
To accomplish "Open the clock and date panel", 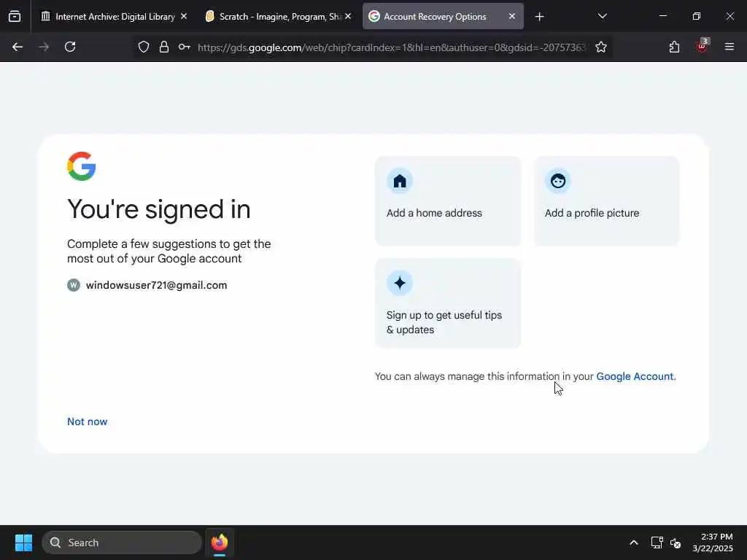I will click(x=713, y=542).
